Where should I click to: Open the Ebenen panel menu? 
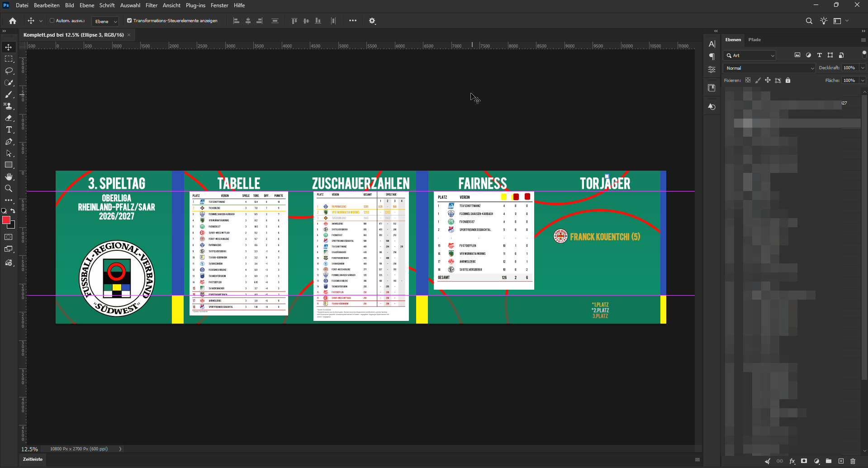[863, 40]
